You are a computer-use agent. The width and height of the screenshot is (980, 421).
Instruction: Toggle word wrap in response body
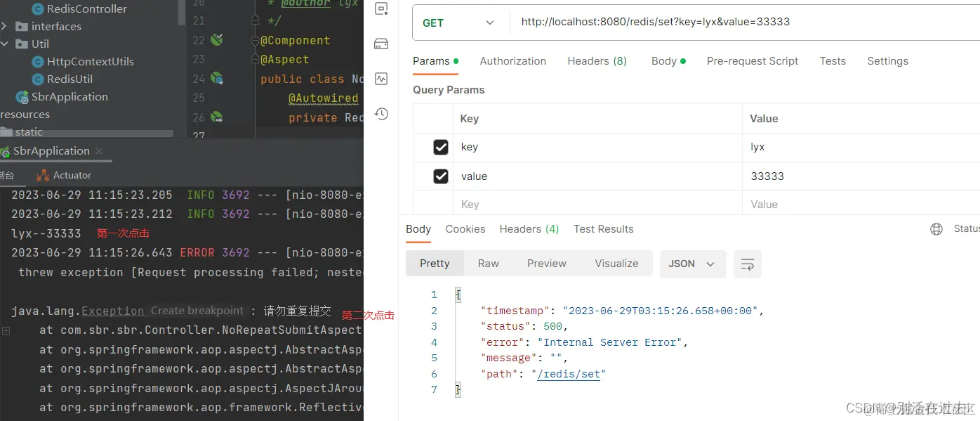(x=748, y=264)
